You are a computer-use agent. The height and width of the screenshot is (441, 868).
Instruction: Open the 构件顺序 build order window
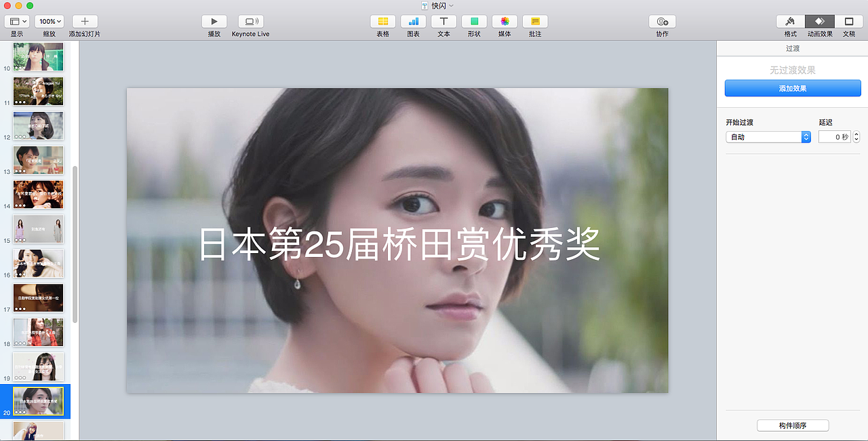(792, 425)
